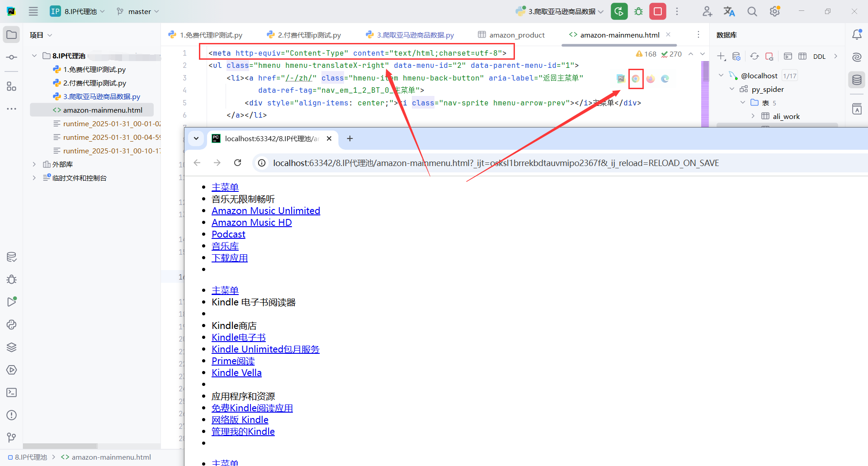The height and width of the screenshot is (466, 868).
Task: Switch to the amazon_product table tab
Action: [511, 35]
